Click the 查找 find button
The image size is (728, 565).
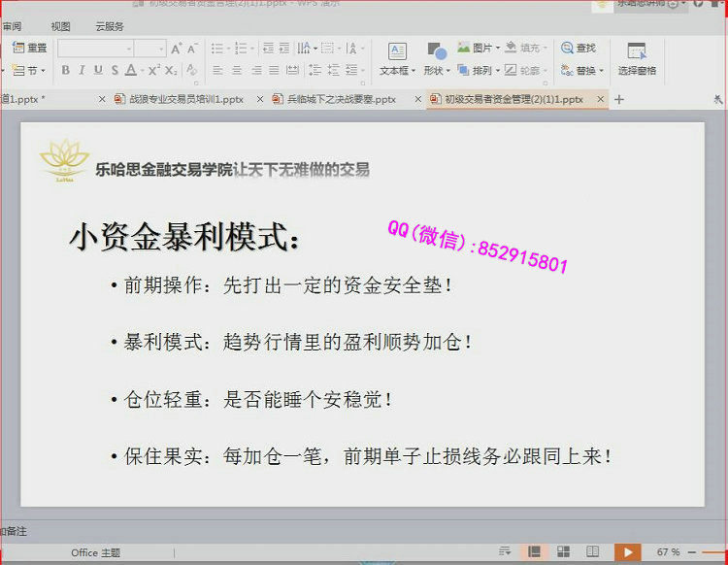[579, 48]
